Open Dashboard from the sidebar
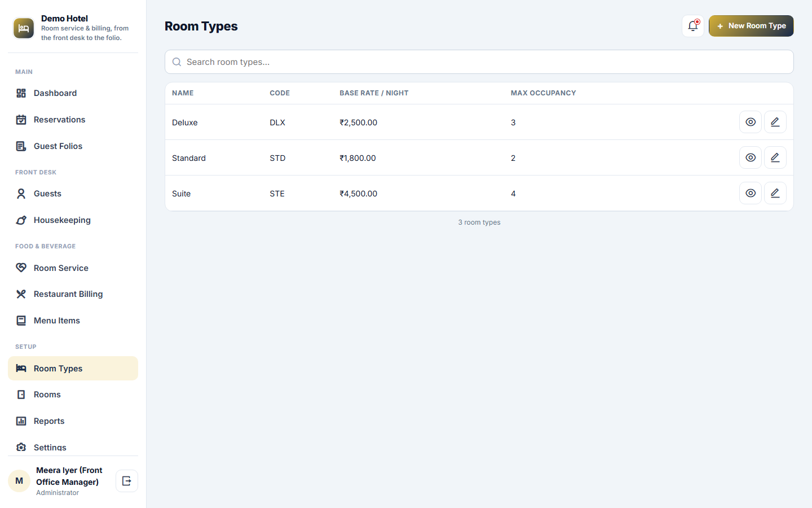The image size is (812, 508). point(73,93)
